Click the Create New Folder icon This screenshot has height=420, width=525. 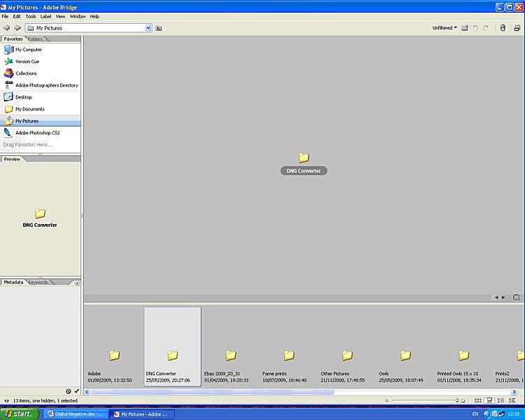tap(465, 28)
